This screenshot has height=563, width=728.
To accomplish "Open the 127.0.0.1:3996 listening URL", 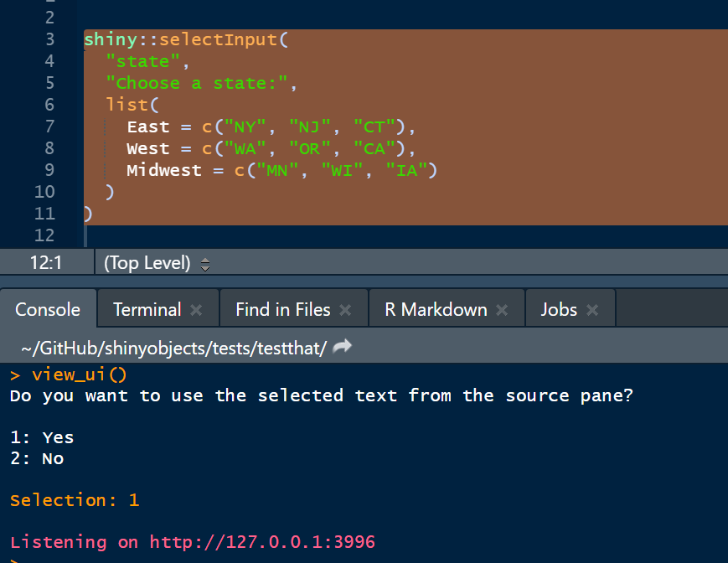I will (262, 542).
